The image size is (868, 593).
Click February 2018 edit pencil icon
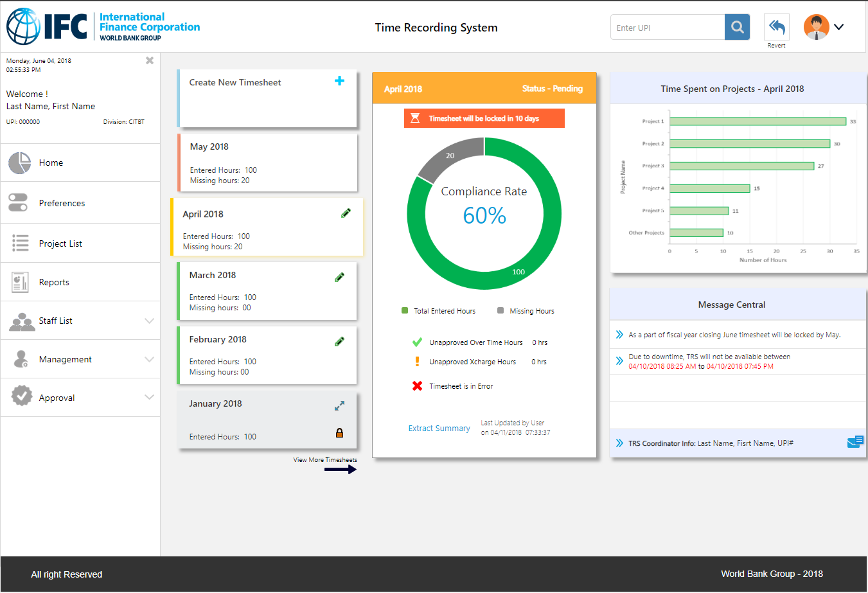339,342
